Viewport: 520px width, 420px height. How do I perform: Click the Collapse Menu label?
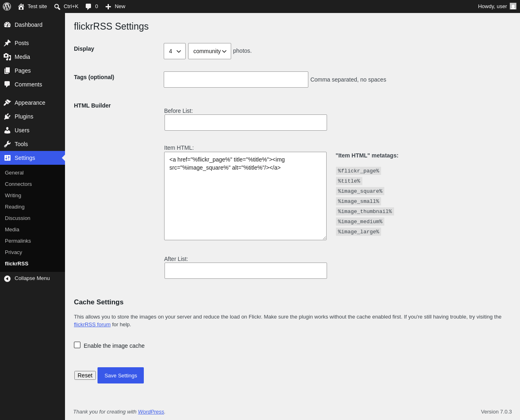(x=32, y=278)
